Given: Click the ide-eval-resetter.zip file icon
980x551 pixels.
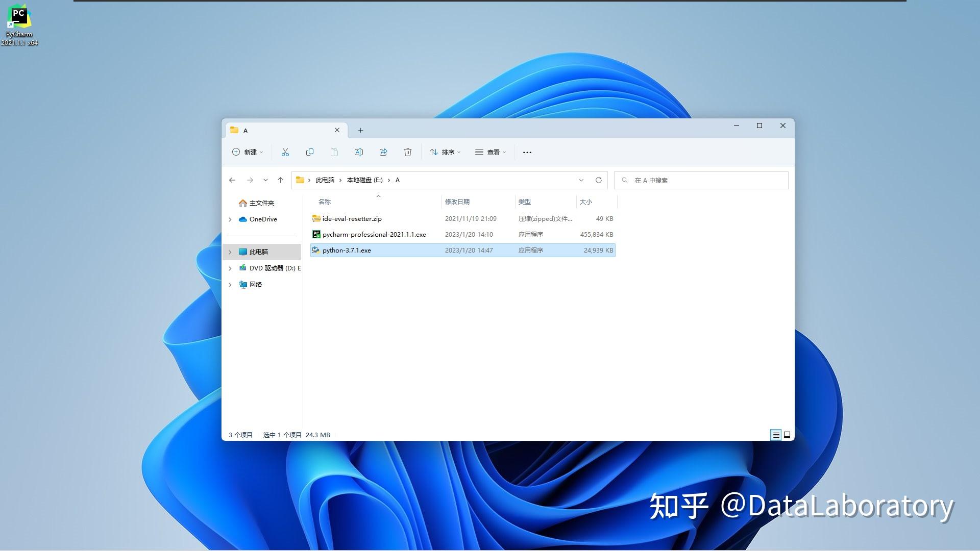Looking at the screenshot, I should tap(316, 218).
